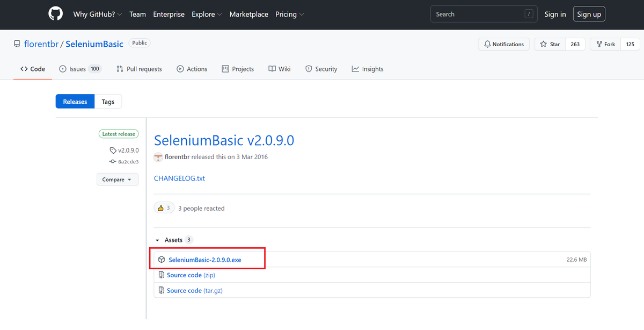Click the Sign up button

point(589,15)
